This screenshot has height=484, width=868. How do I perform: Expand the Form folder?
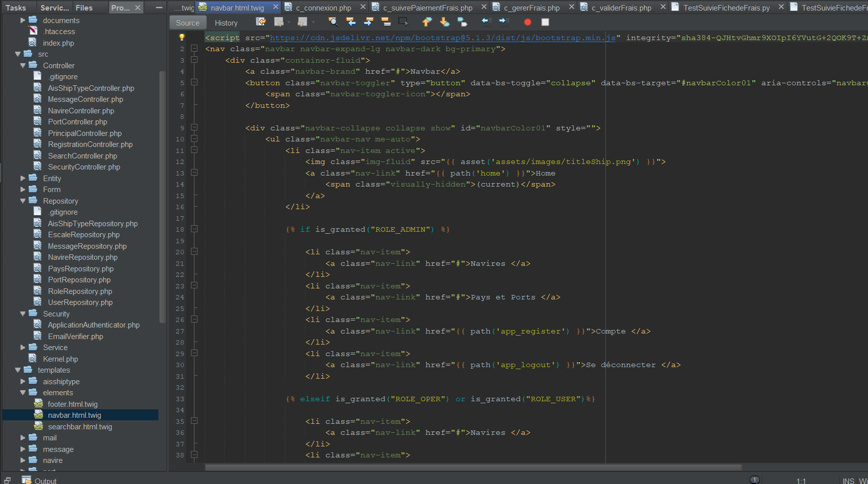(x=23, y=190)
